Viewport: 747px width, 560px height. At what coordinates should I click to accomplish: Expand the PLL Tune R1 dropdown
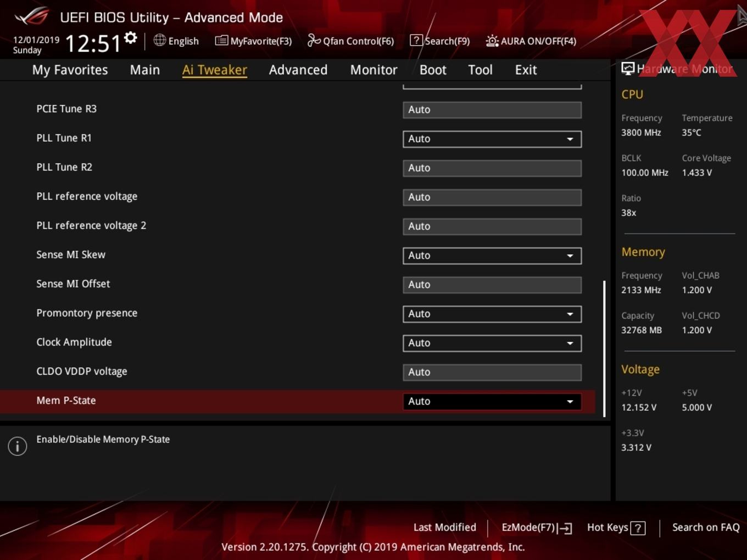click(492, 139)
